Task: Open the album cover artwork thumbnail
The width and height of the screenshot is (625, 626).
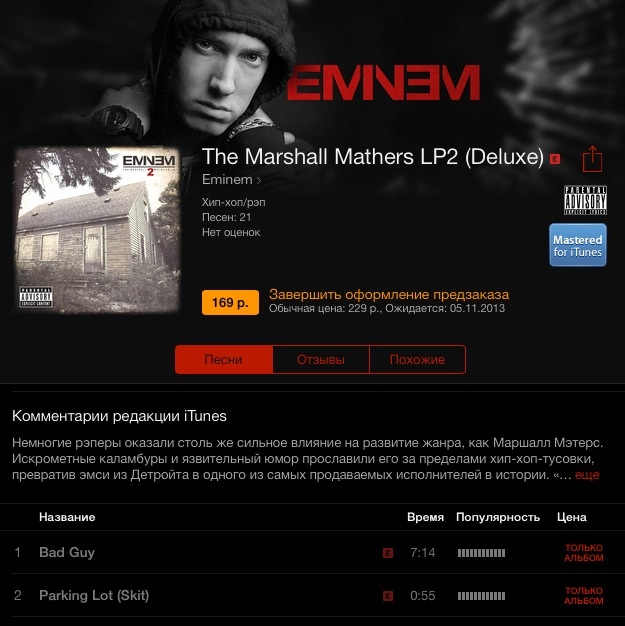Action: pos(97,231)
